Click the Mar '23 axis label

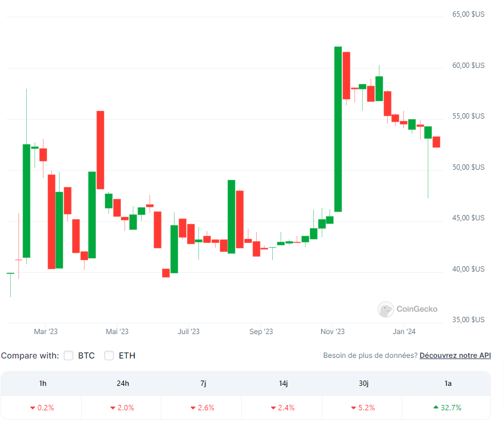point(46,332)
